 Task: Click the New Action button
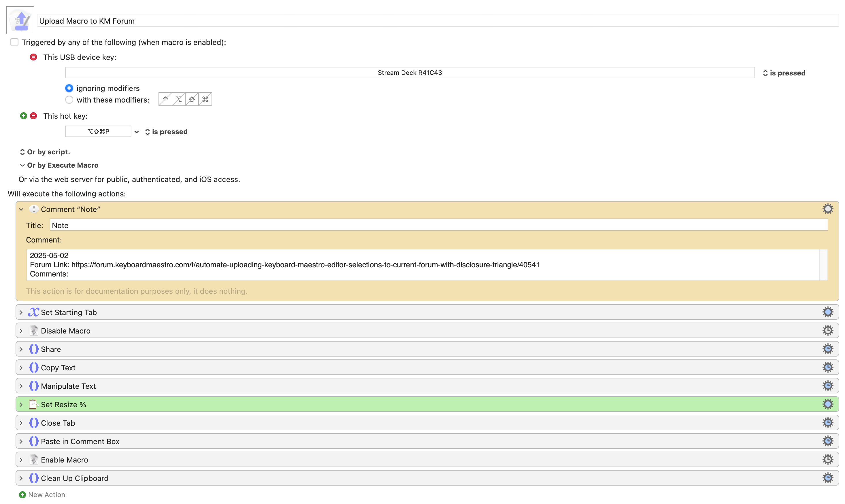point(42,494)
